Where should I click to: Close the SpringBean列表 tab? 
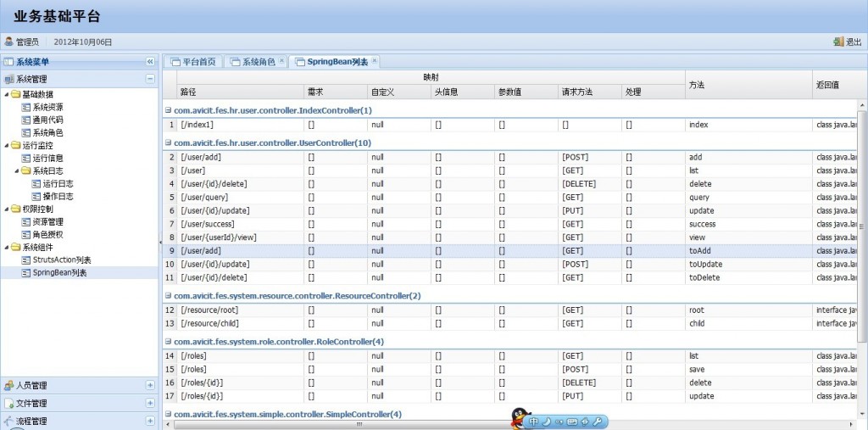click(x=375, y=61)
